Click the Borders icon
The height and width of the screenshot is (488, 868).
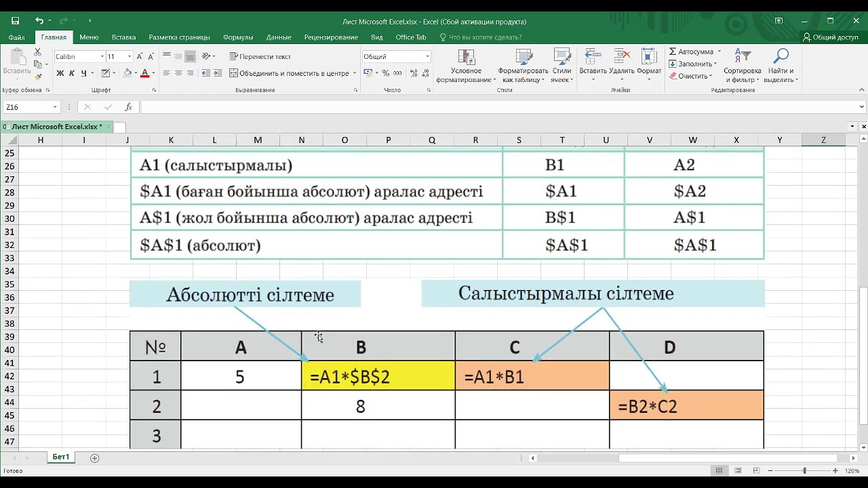[x=106, y=73]
